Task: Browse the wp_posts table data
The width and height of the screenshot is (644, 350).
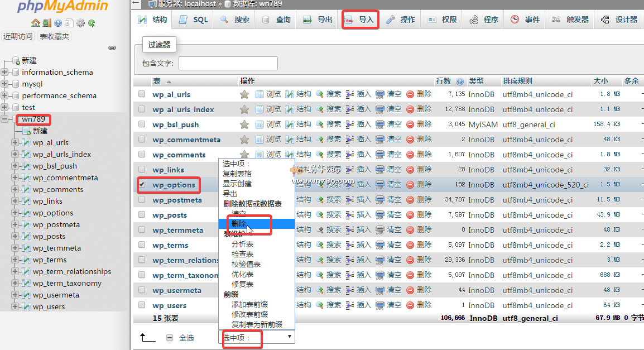Action: coord(273,214)
